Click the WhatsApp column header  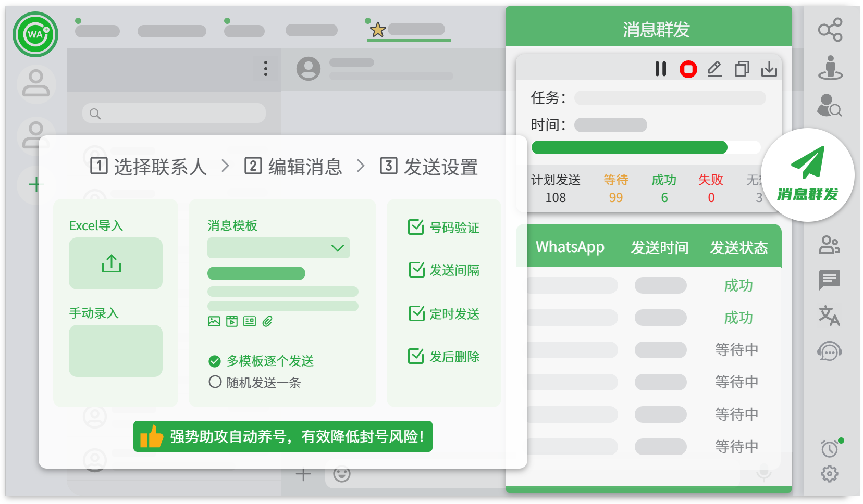point(570,247)
